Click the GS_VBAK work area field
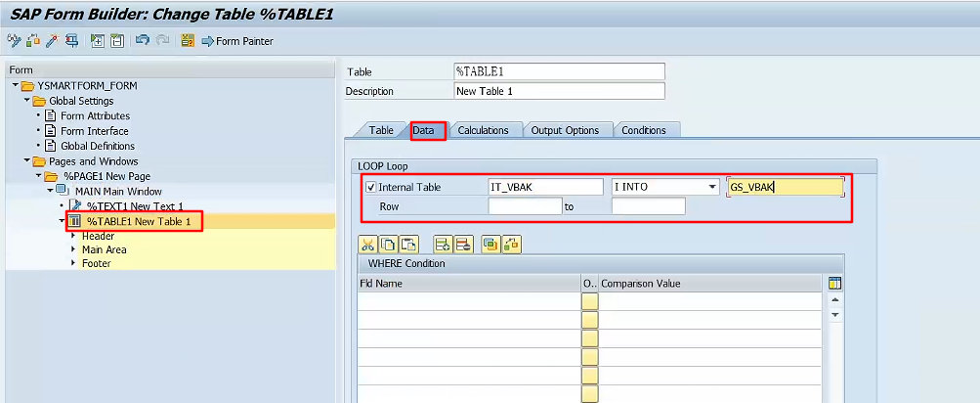The width and height of the screenshot is (980, 403). [785, 187]
